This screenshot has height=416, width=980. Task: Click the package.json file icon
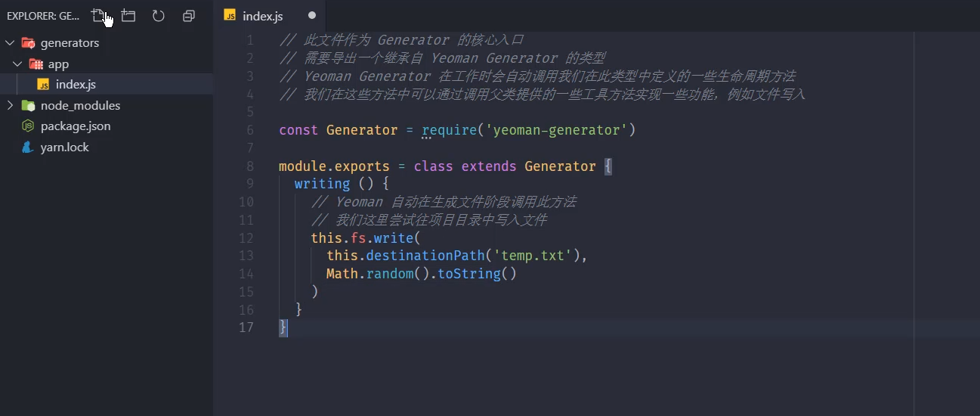[28, 126]
